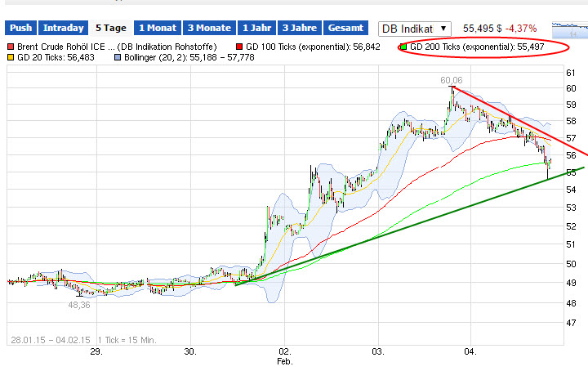Screen dimensions: 588x371
Task: Click the red Brent Crude legend swatch
Action: coord(11,47)
